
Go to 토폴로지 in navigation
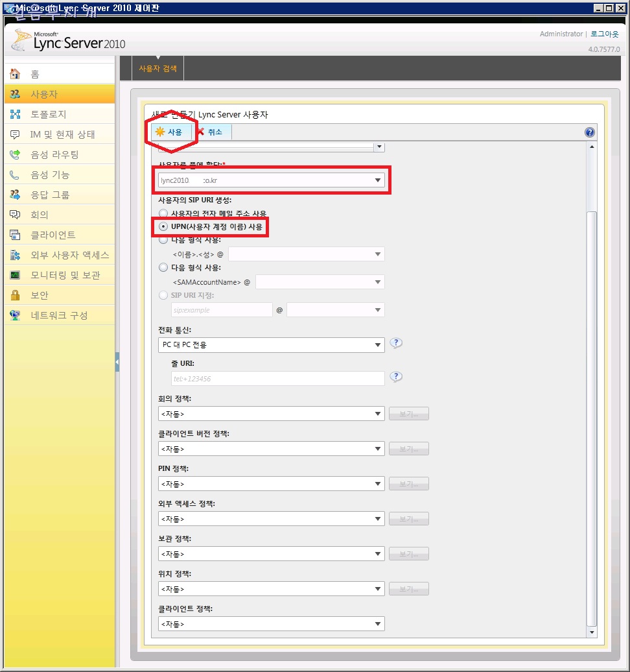coord(60,114)
